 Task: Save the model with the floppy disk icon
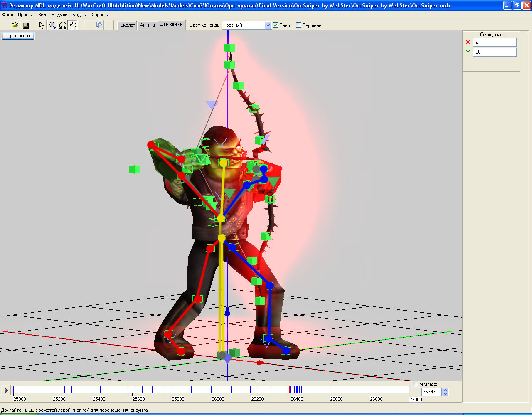[x=26, y=25]
